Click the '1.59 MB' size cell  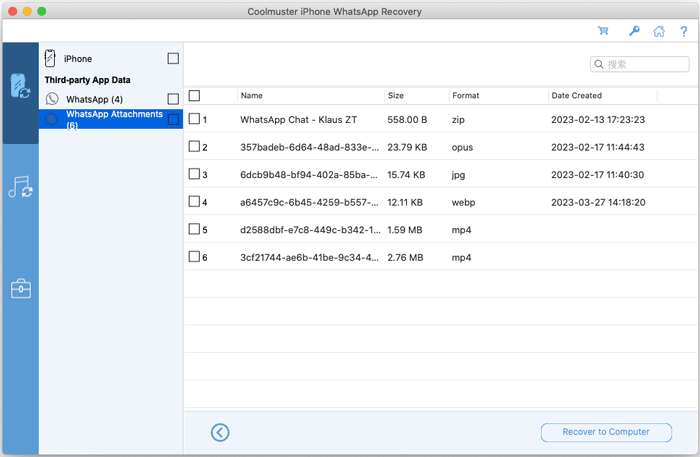pyautogui.click(x=405, y=230)
